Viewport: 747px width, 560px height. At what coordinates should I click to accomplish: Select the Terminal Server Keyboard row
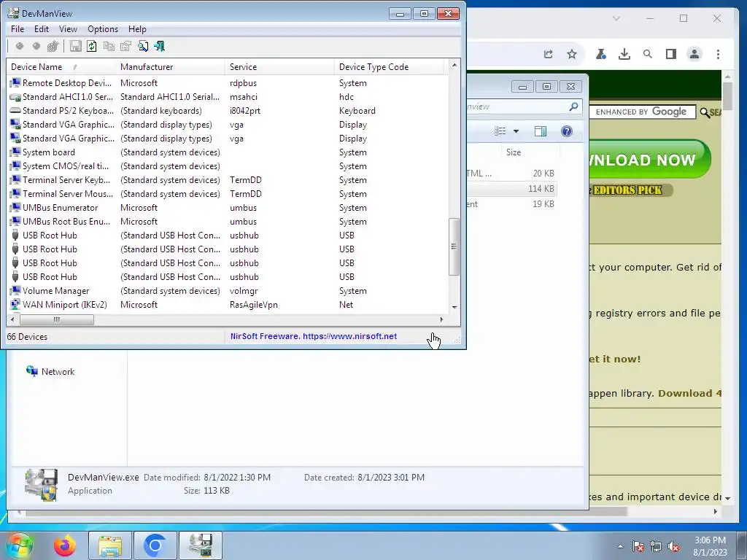(x=228, y=180)
